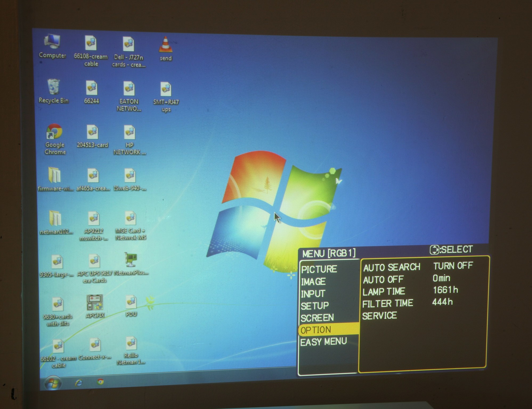The height and width of the screenshot is (409, 532).
Task: Open the Computer desktop icon
Action: (52, 46)
